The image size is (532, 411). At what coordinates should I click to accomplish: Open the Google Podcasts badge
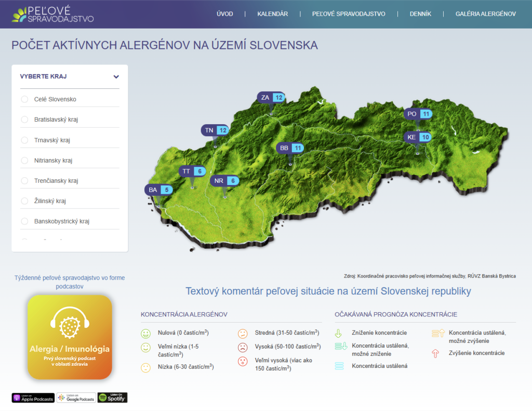(76, 398)
